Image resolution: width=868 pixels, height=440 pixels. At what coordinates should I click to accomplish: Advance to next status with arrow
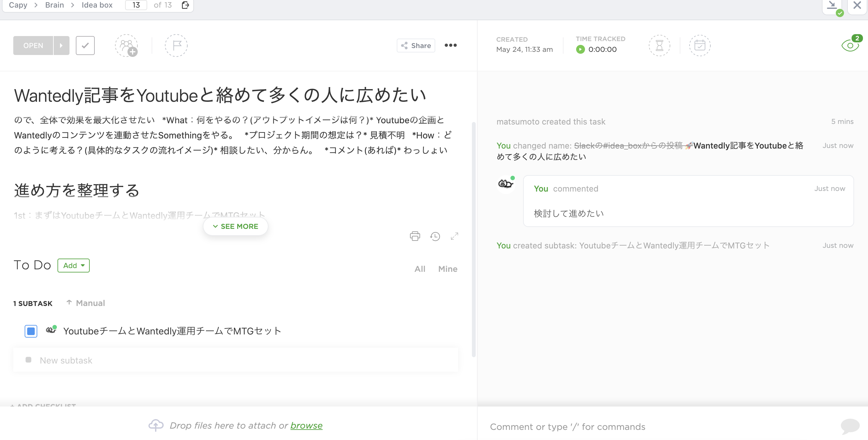pyautogui.click(x=61, y=46)
